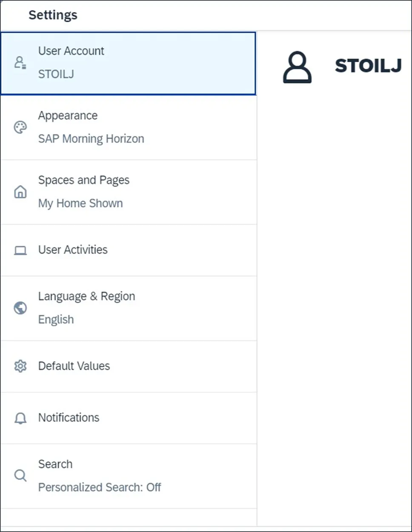Viewport: 412px width, 532px height.
Task: Open the Spaces and Pages label
Action: [84, 180]
